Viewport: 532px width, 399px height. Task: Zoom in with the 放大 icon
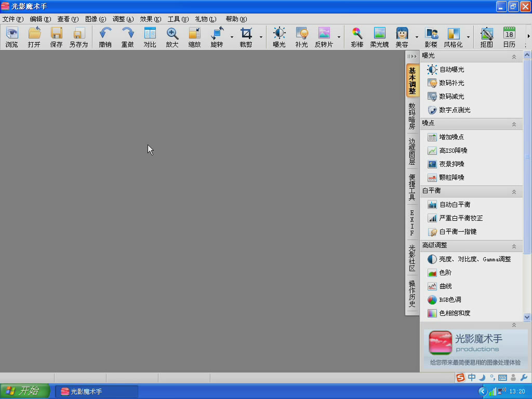pos(172,37)
